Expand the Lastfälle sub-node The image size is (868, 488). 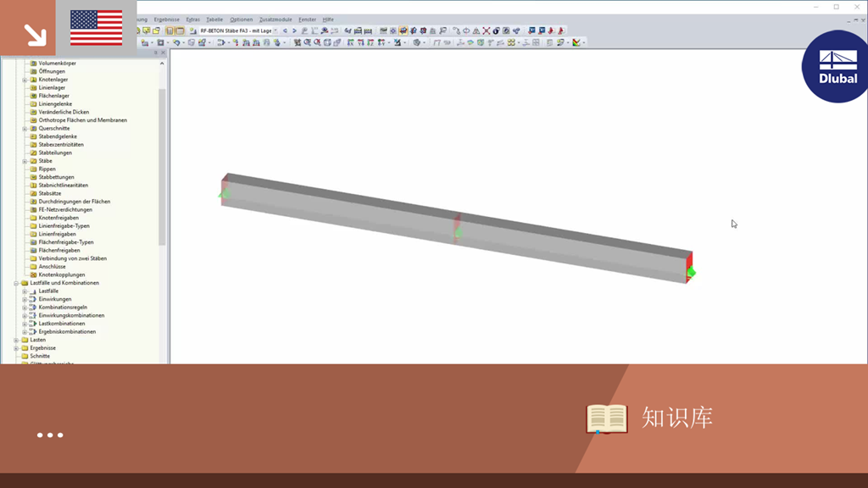pyautogui.click(x=25, y=291)
